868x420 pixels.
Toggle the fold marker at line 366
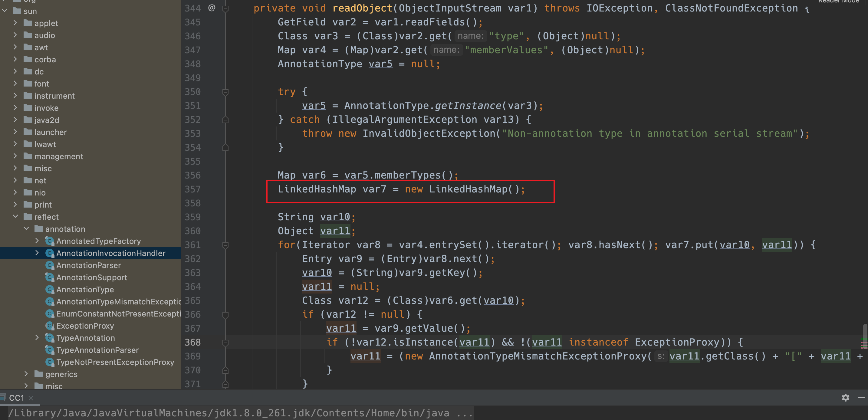[x=225, y=315]
